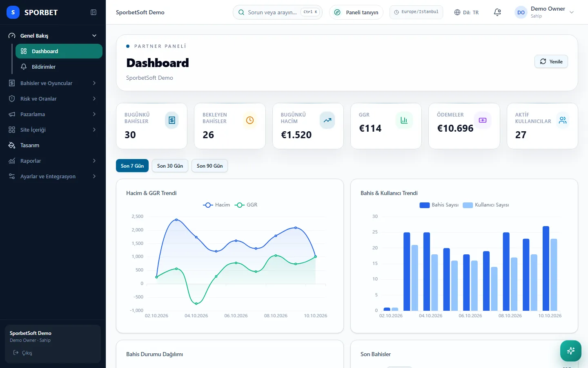Click the logout arrow icon
The width and height of the screenshot is (588, 368).
pos(16,352)
